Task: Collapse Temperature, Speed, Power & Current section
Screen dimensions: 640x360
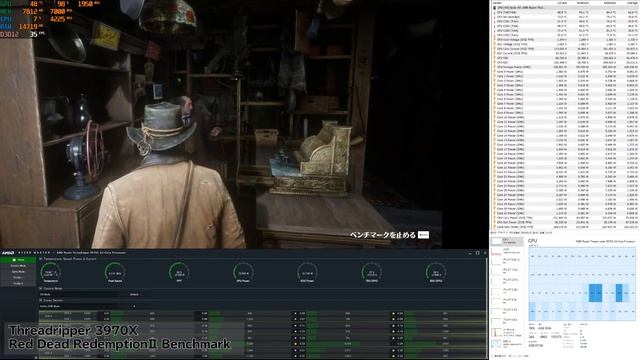Action: point(40,259)
